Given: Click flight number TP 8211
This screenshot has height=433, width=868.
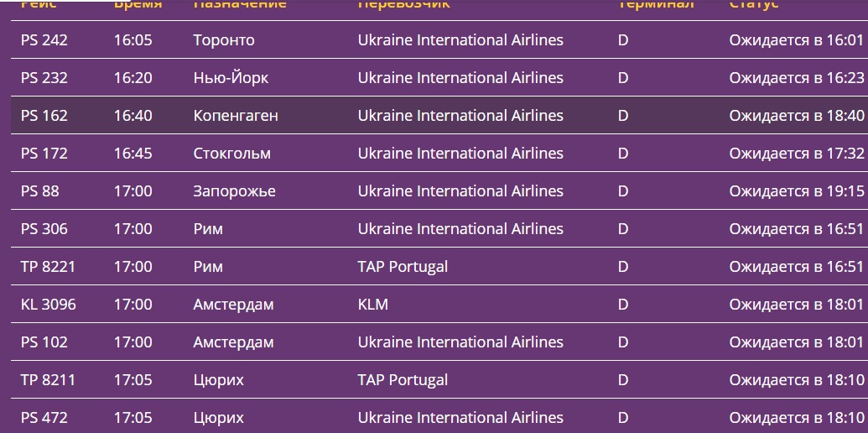Looking at the screenshot, I should pyautogui.click(x=48, y=380).
